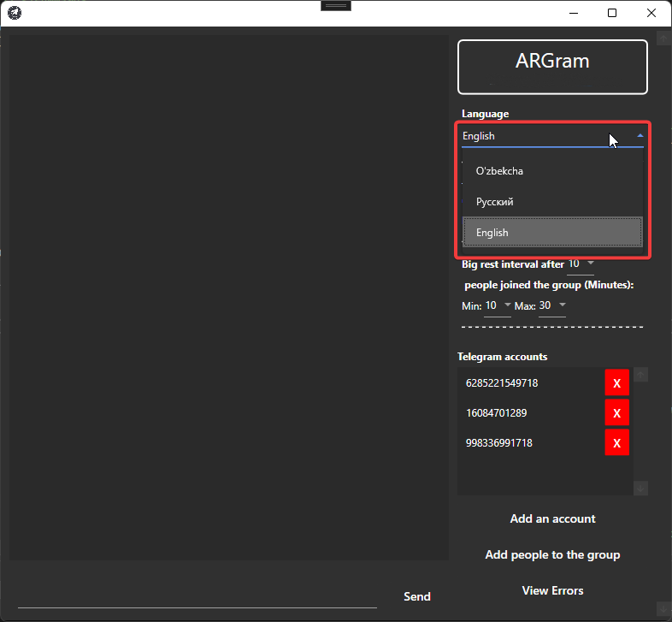Click the ARGram title box

click(552, 67)
